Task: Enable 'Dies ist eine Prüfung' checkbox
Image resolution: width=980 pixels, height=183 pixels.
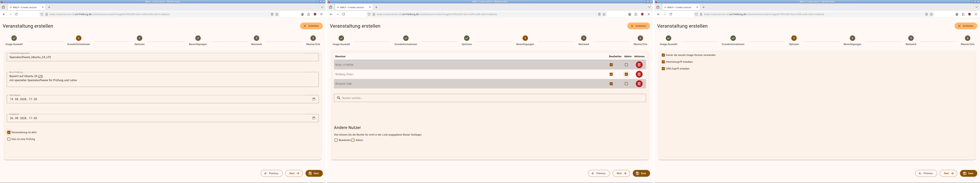Action: coord(9,139)
